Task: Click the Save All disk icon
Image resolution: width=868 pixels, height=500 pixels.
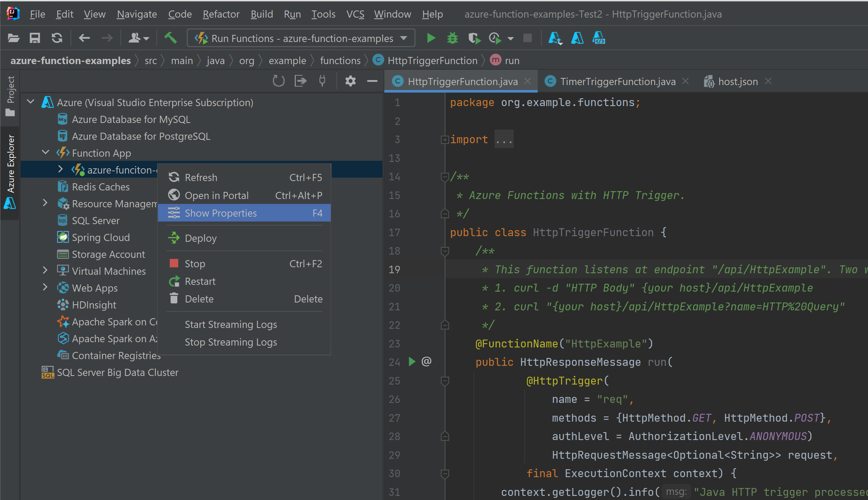Action: pos(35,38)
